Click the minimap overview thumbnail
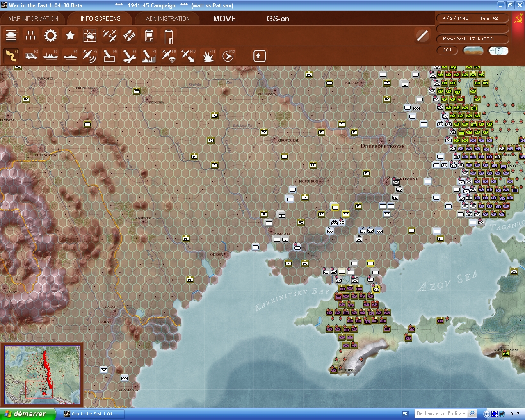525x420 pixels. click(42, 375)
